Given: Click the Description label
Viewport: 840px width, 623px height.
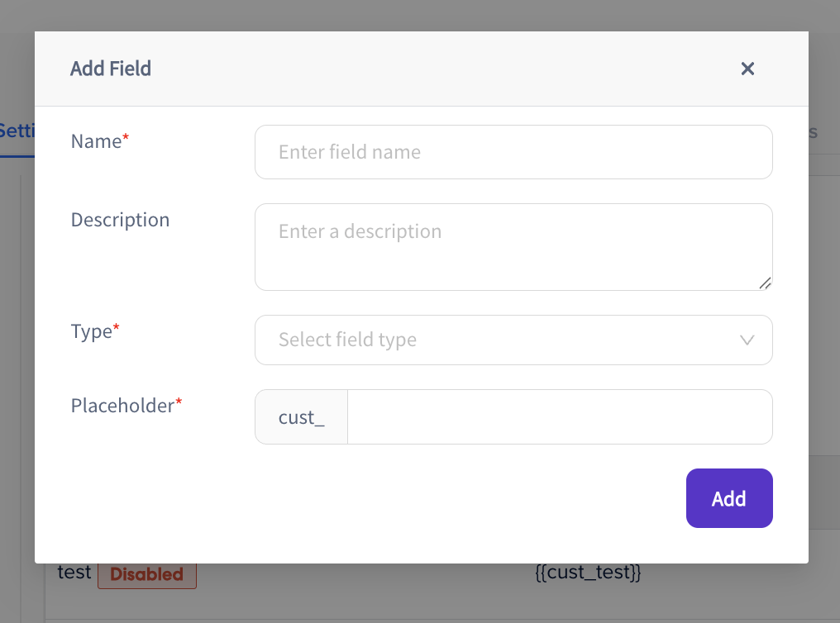Looking at the screenshot, I should (120, 220).
